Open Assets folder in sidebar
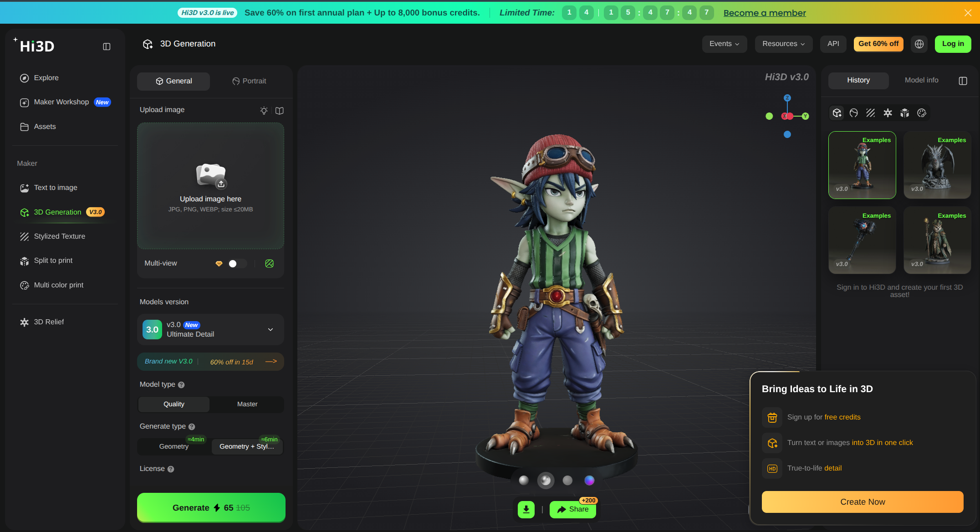Viewport: 980px width, 532px height. pyautogui.click(x=38, y=127)
